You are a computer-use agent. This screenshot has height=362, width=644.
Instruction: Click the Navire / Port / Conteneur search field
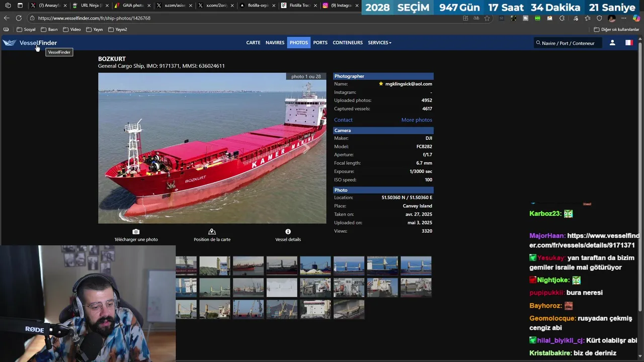pos(569,43)
